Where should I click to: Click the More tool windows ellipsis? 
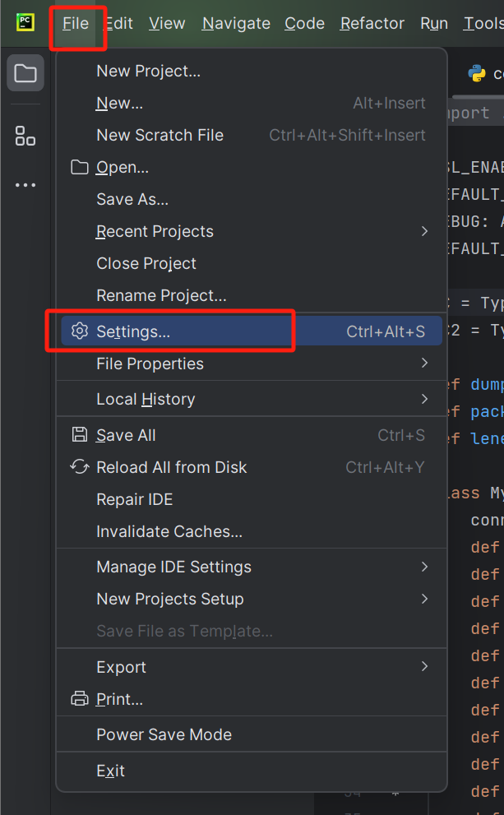(x=25, y=186)
